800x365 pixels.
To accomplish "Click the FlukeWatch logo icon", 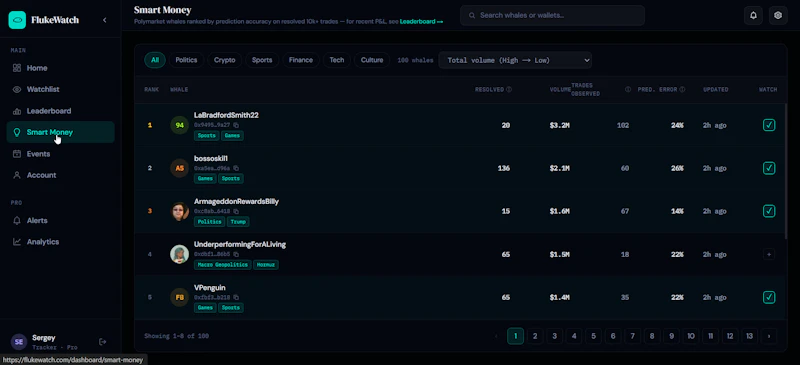I will coord(17,20).
